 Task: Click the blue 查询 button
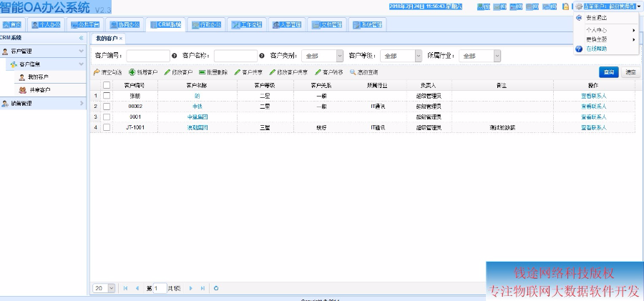click(609, 72)
